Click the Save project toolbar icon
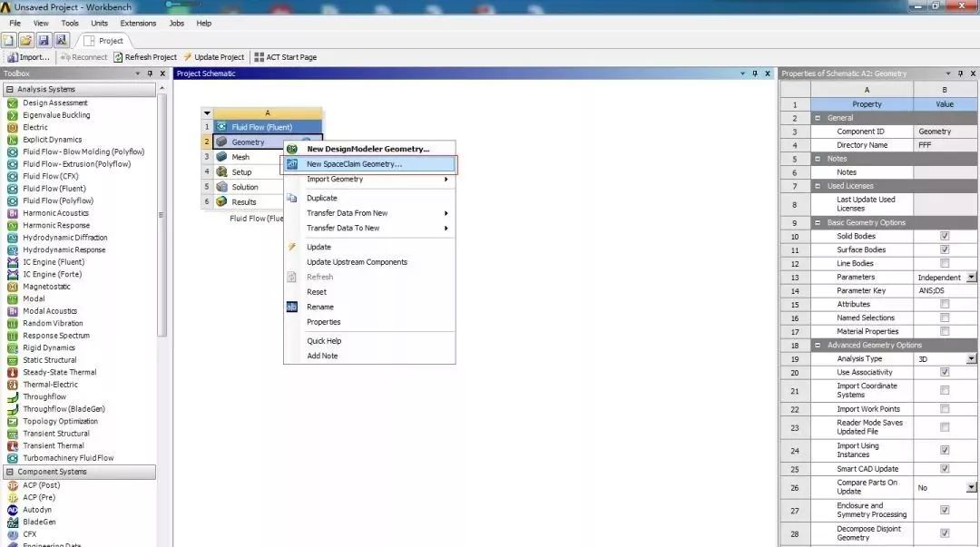Image resolution: width=980 pixels, height=547 pixels. [44, 41]
